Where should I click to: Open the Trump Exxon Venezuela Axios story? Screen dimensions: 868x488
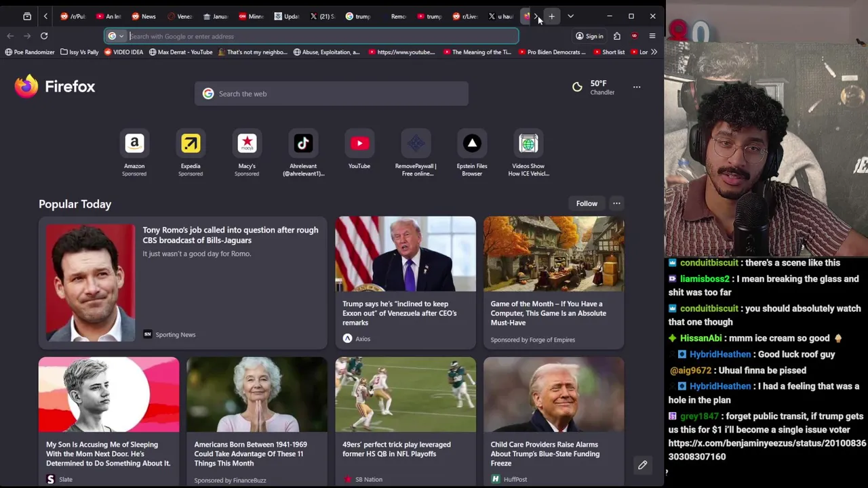(406, 283)
